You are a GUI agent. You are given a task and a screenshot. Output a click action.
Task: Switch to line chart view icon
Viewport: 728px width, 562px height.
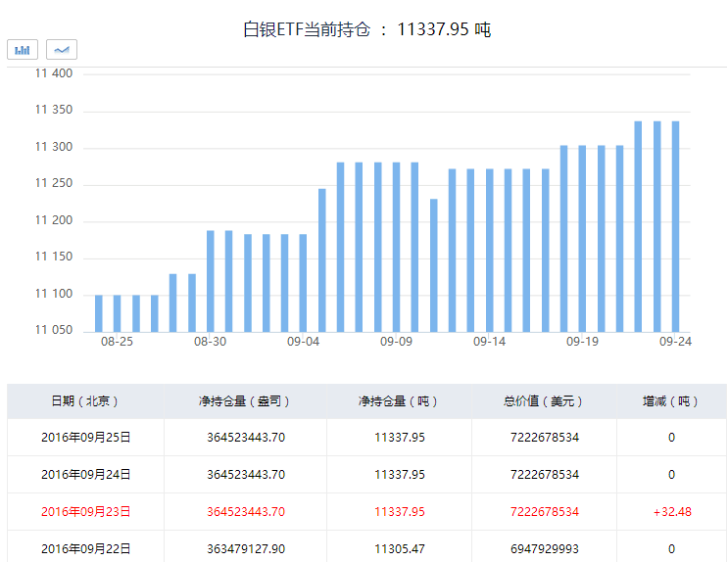click(62, 50)
